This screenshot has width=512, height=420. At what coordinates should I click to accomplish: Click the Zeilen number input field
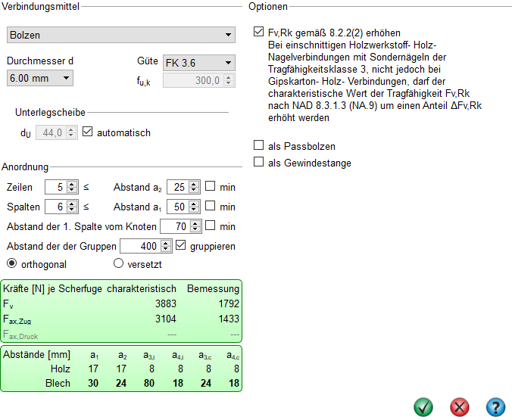55,187
